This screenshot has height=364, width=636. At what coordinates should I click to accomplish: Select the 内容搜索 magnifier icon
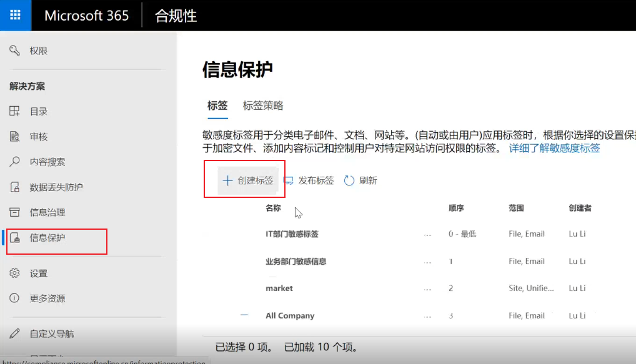tap(15, 162)
